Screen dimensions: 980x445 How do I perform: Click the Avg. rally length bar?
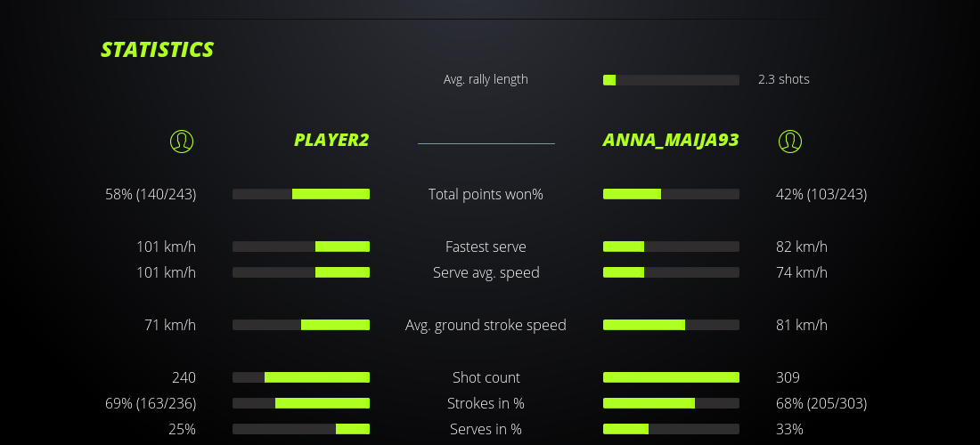click(x=671, y=80)
